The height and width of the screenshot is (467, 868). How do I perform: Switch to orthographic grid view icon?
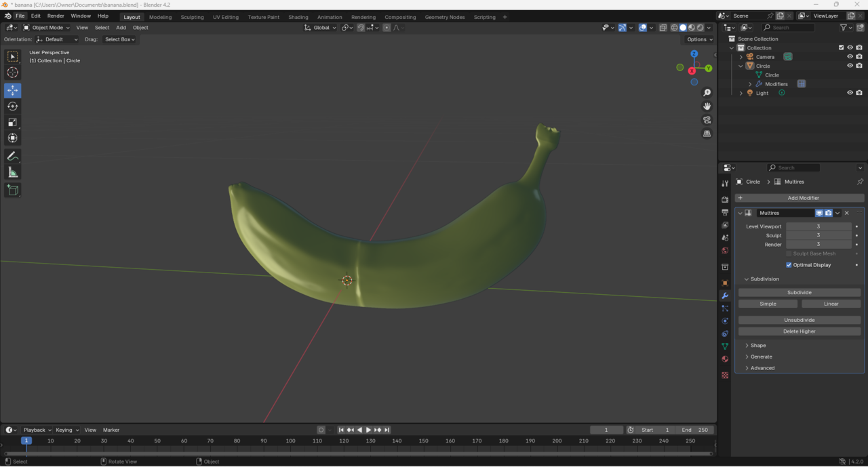pyautogui.click(x=707, y=134)
